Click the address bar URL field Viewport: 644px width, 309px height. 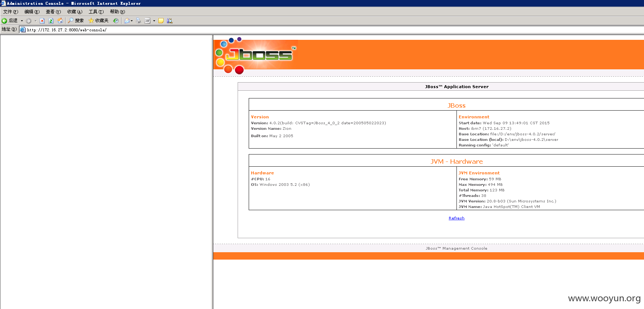332,30
